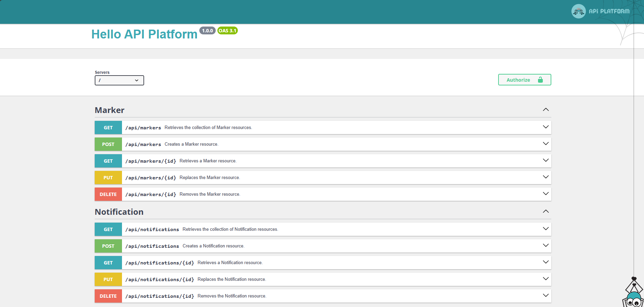This screenshot has width=644, height=307.
Task: Select the Marker section heading
Action: (x=109, y=110)
